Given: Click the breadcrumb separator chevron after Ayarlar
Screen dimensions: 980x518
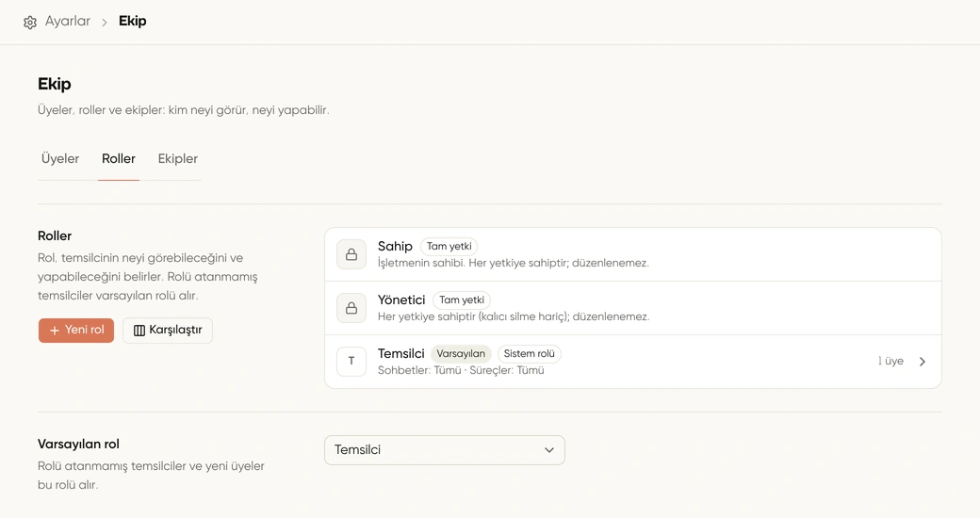Looking at the screenshot, I should [x=105, y=23].
